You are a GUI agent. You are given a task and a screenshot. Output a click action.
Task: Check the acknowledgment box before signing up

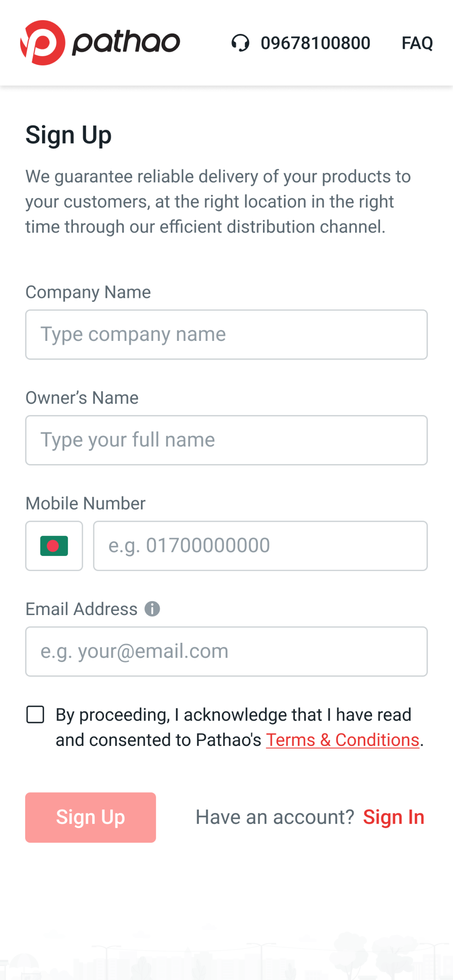[35, 714]
